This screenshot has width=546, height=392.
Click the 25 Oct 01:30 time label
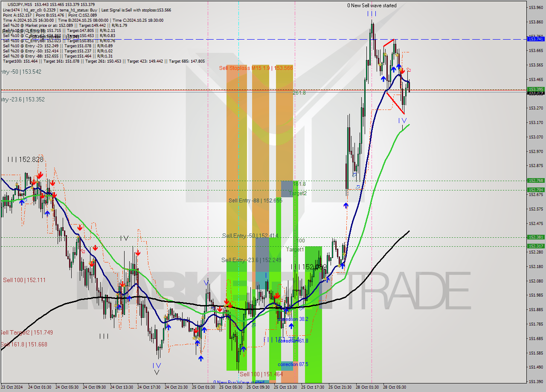[x=203, y=387]
